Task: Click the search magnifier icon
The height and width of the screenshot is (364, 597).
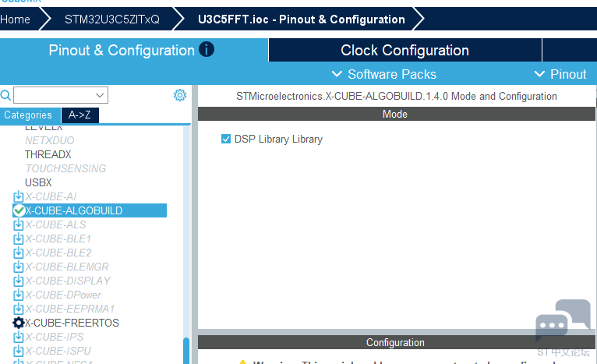Action: (5, 95)
